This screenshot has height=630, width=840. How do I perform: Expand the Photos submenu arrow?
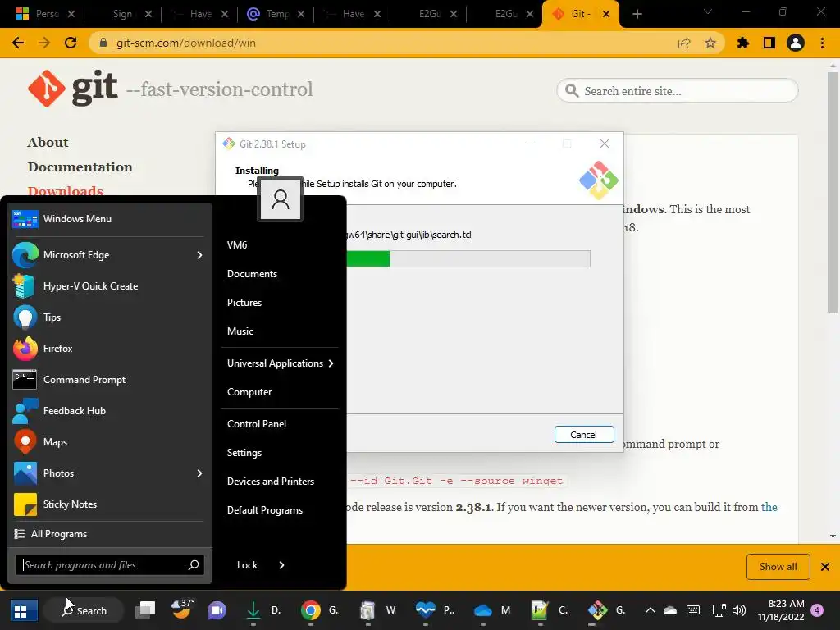coord(199,473)
